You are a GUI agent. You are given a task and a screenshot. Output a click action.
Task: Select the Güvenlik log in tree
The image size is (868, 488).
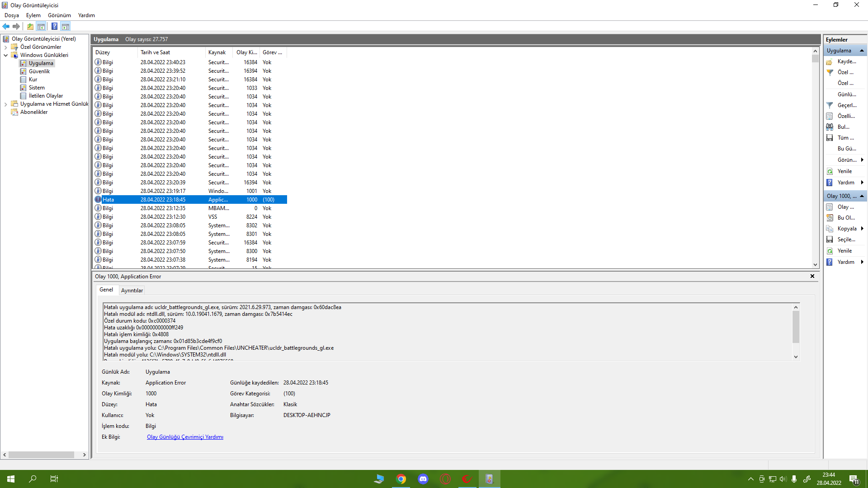tap(39, 71)
